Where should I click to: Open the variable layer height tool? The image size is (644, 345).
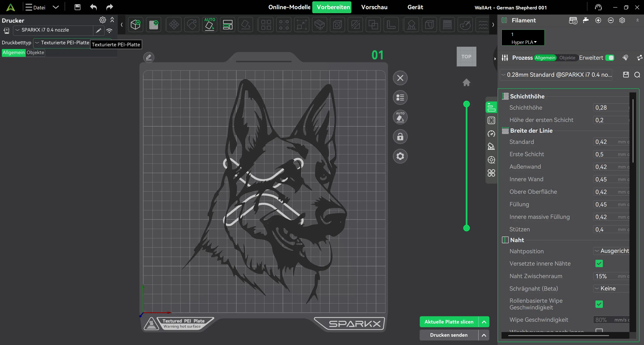click(447, 25)
